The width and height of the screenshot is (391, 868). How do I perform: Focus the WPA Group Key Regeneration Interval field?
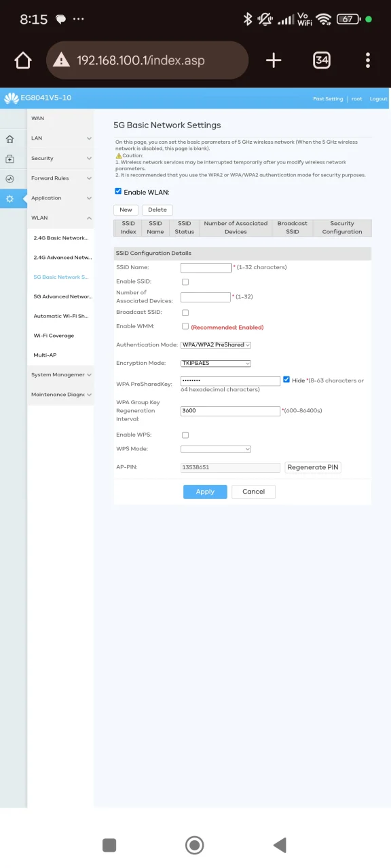(231, 411)
